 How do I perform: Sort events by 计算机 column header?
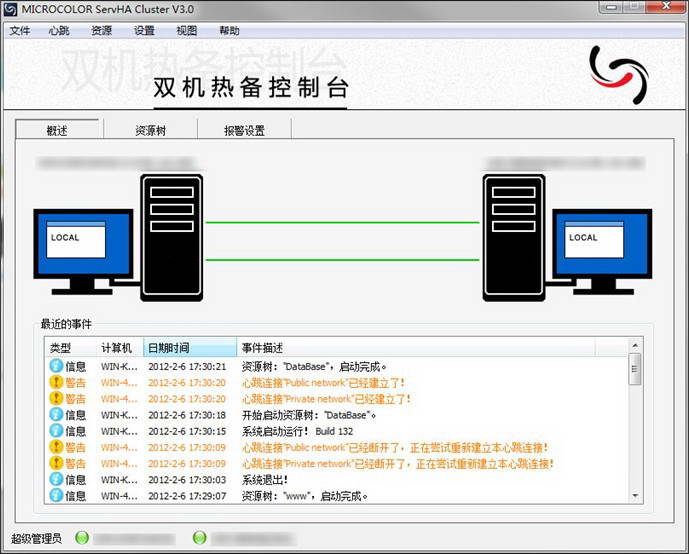click(x=120, y=348)
